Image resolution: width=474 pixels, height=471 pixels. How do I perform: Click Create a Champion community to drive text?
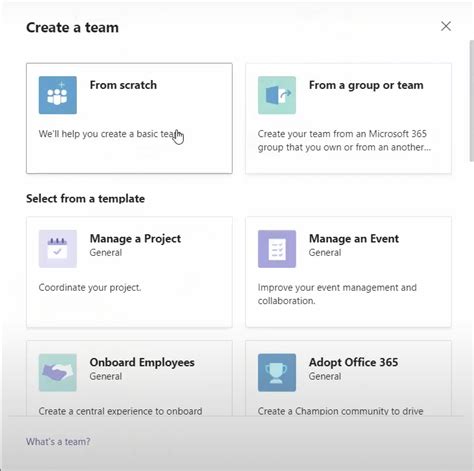[340, 411]
